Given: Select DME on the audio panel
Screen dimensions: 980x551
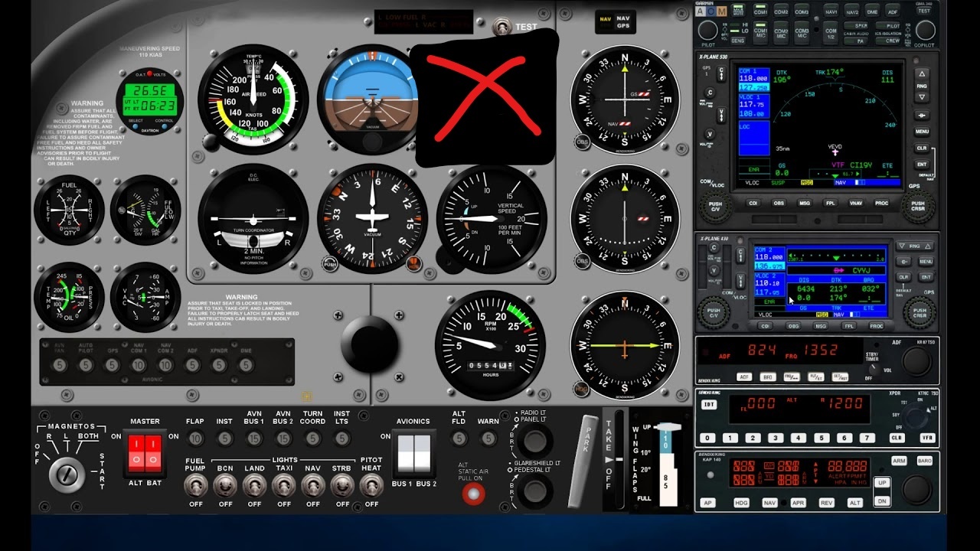Looking at the screenshot, I should [872, 11].
